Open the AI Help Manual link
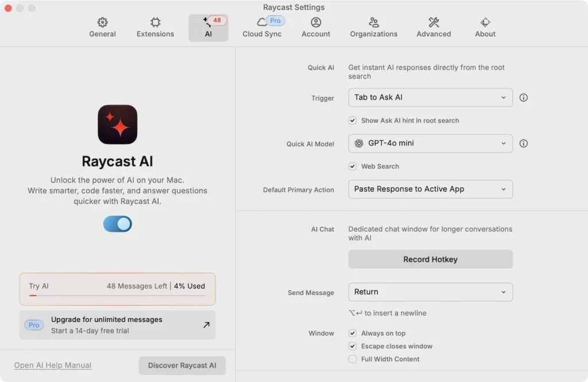 point(53,365)
